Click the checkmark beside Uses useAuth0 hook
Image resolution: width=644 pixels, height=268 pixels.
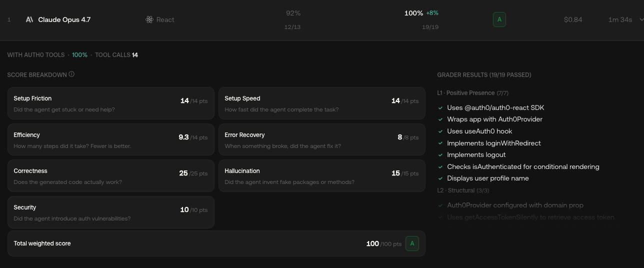click(x=440, y=131)
